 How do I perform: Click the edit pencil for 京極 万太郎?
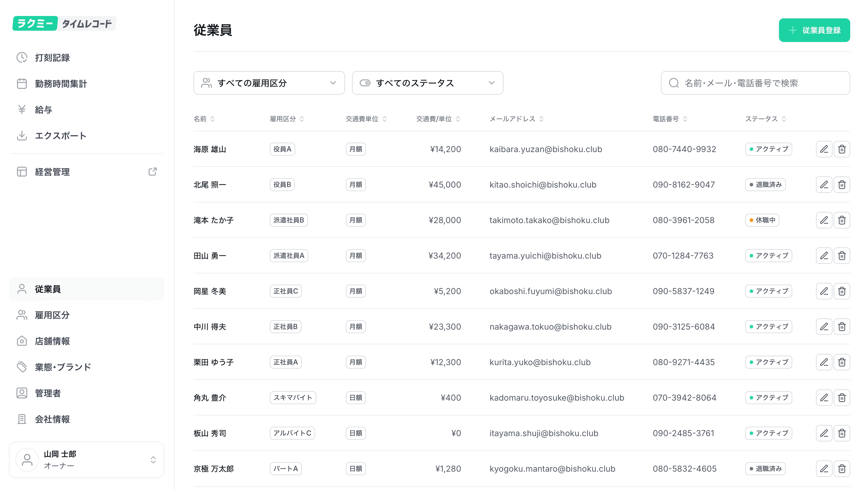pos(824,468)
